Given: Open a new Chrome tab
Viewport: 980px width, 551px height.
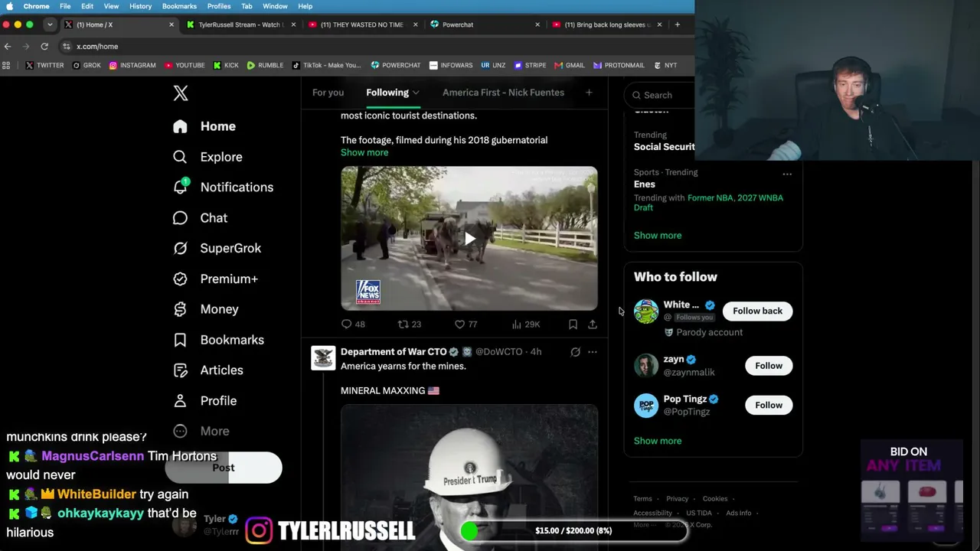Looking at the screenshot, I should 677,24.
